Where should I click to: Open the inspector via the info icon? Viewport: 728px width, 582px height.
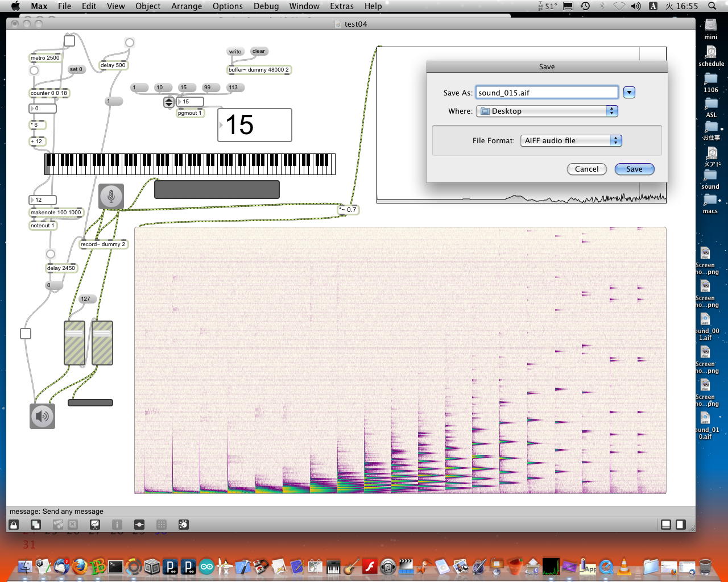pyautogui.click(x=117, y=525)
